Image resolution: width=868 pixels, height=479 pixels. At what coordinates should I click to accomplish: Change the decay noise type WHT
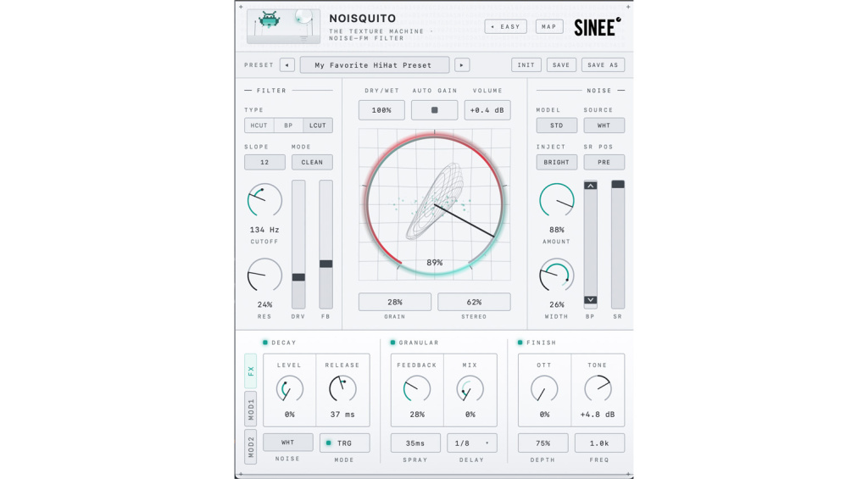[x=288, y=443]
